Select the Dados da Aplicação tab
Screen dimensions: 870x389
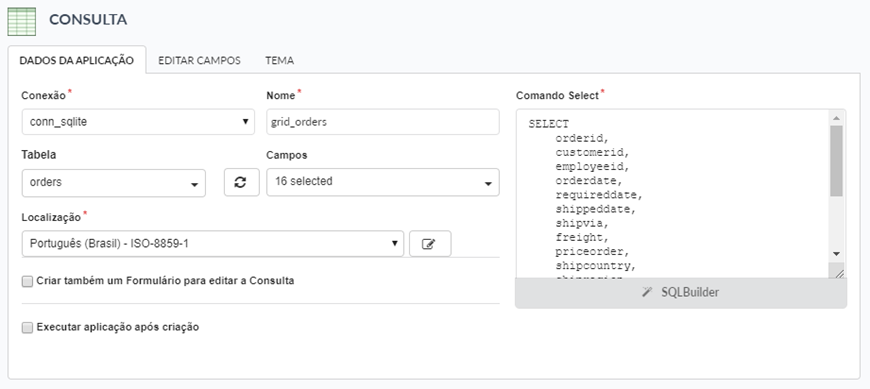77,60
